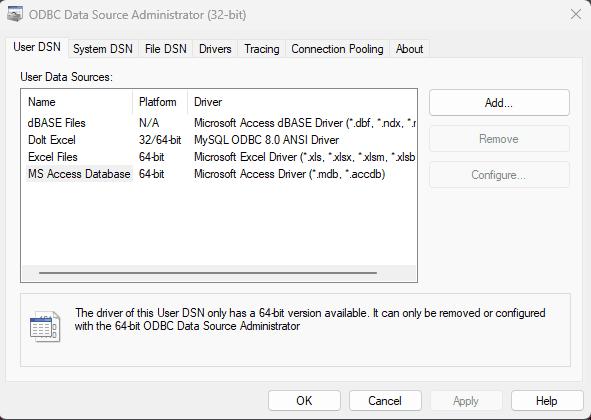Click the Add... button
Viewport: 591px width, 420px height.
pyautogui.click(x=499, y=103)
